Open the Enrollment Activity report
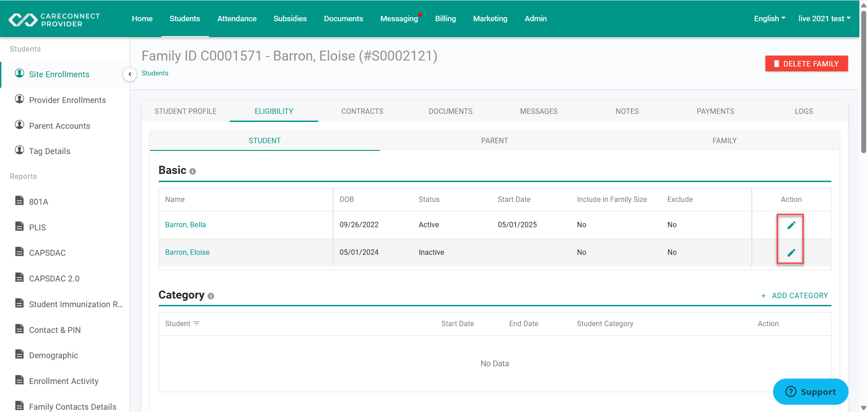This screenshot has width=868, height=412. [x=64, y=381]
